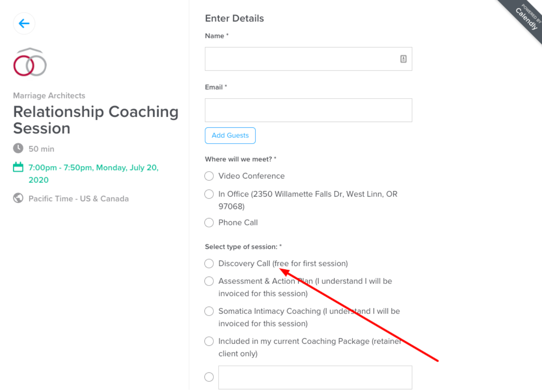Click into the Email input field
This screenshot has height=392, width=542.
click(x=308, y=110)
